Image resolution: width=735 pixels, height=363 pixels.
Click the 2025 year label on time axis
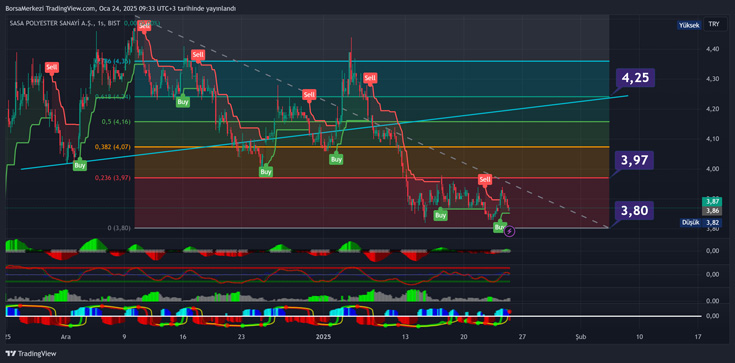click(x=323, y=337)
